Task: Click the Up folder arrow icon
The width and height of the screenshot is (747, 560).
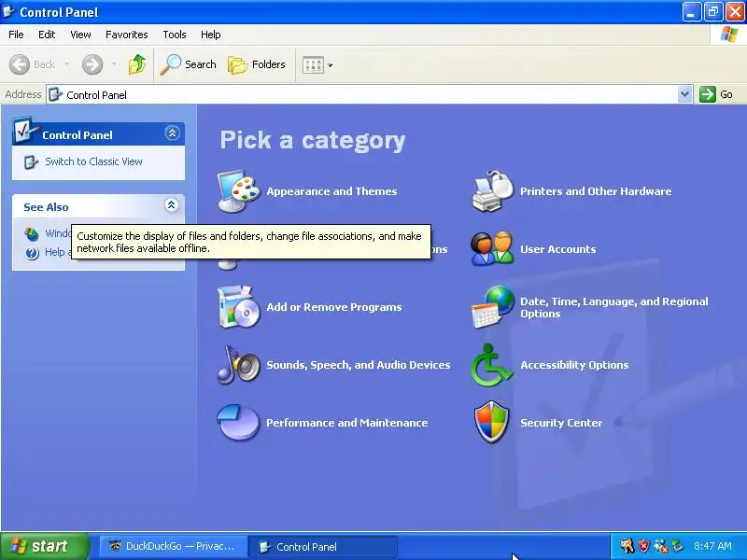Action: 137,64
